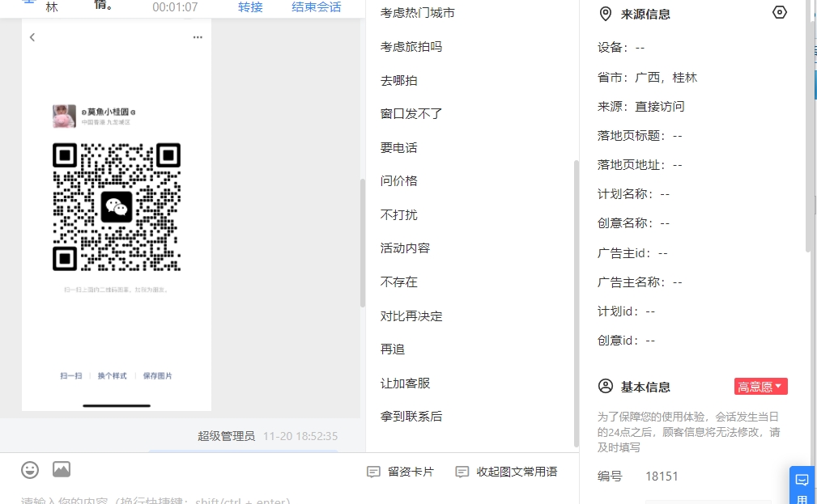
Task: Click the 落地页标题 row
Action: 640,136
